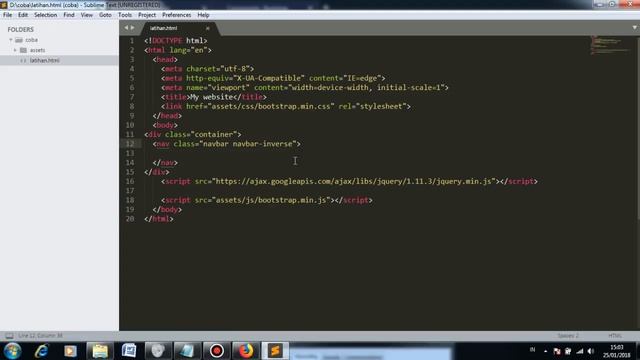
Task: Click the div class="container" line
Action: point(193,134)
